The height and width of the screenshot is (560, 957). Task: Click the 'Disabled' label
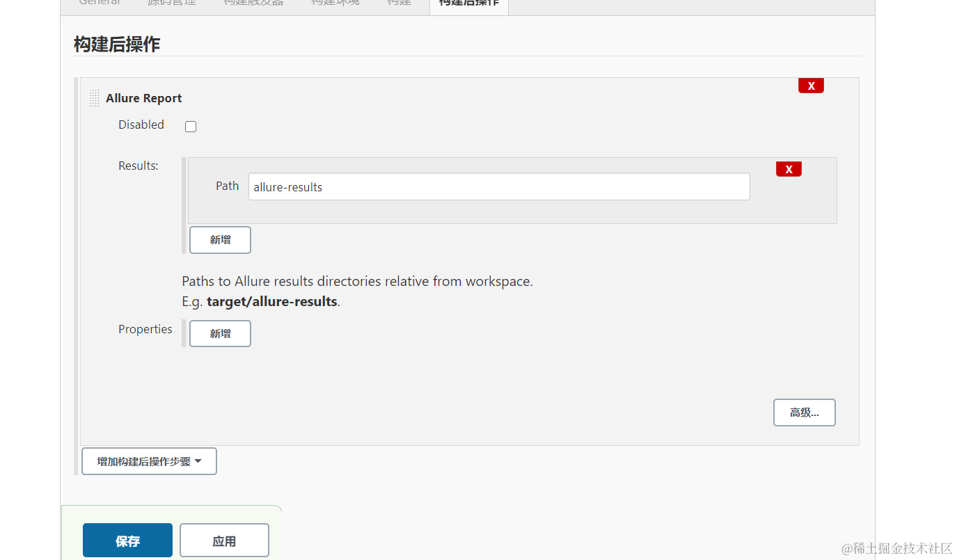(x=141, y=125)
